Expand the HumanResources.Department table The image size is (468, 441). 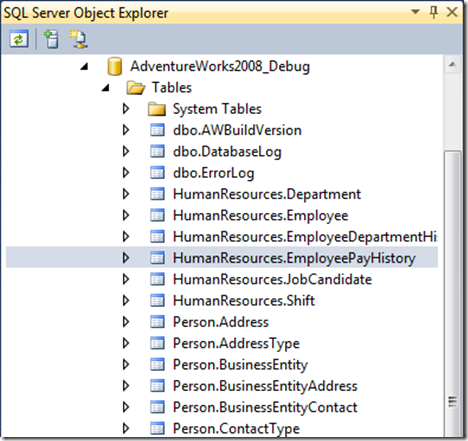coord(126,194)
